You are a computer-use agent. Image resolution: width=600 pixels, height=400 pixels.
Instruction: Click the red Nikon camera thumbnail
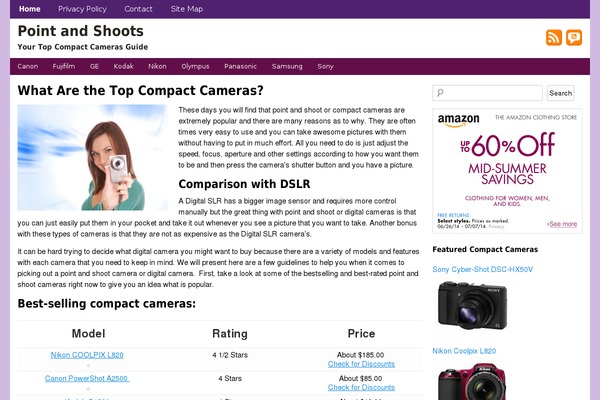pyautogui.click(x=472, y=381)
